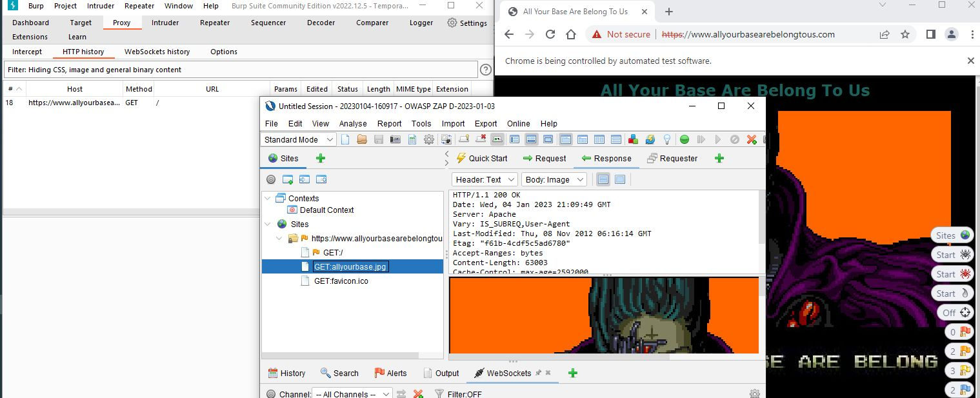Screen dimensions: 980x398
Task: Close the WebSockets tab
Action: [x=548, y=372]
